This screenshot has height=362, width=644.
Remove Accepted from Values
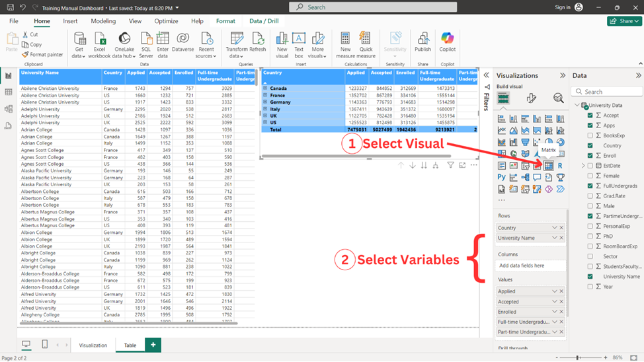click(561, 302)
